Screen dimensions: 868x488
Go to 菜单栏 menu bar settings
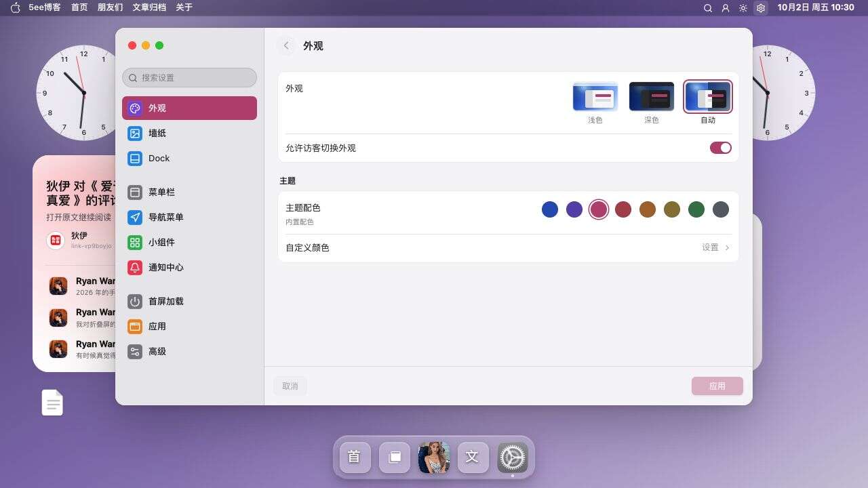189,192
